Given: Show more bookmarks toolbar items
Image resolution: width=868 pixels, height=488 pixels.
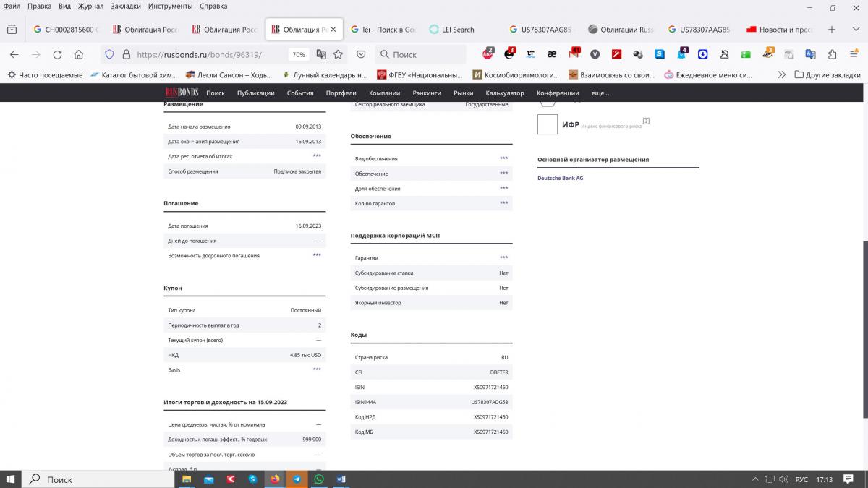Looking at the screenshot, I should [781, 74].
